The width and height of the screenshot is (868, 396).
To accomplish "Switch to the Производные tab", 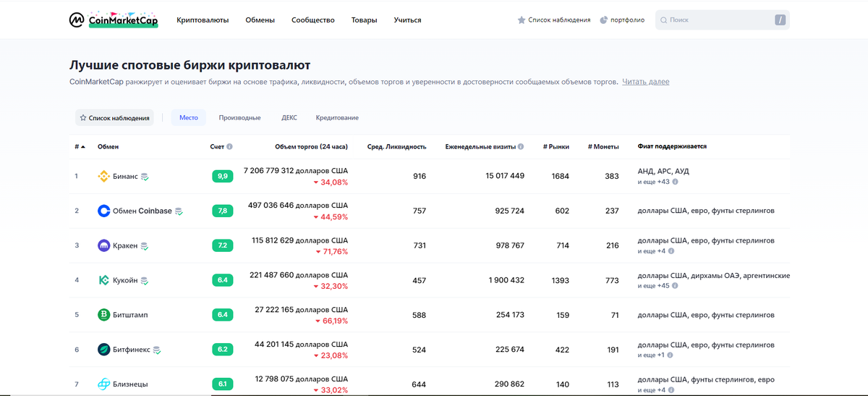I will [x=239, y=117].
